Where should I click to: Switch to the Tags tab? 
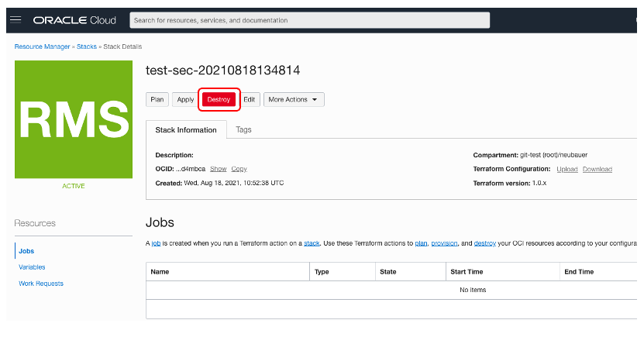(243, 130)
